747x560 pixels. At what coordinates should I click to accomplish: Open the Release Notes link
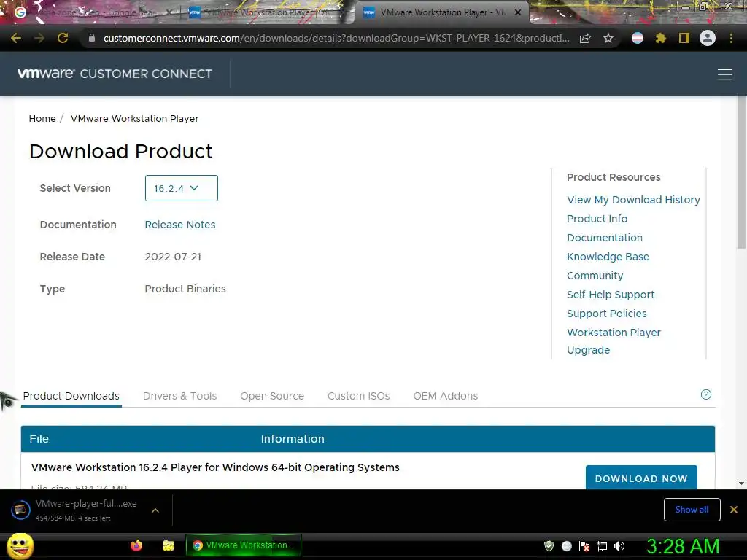pos(180,225)
